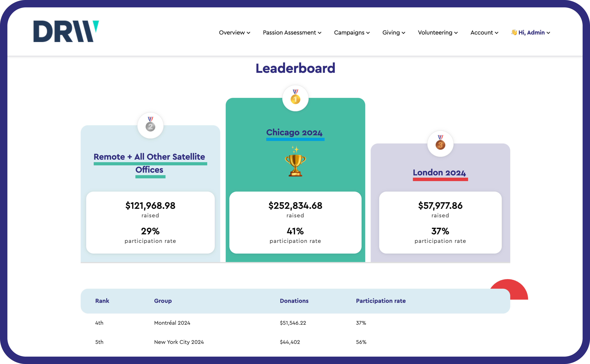Screen dimensions: 590x364
Task: Expand the Overview dropdown
Action: pos(234,32)
